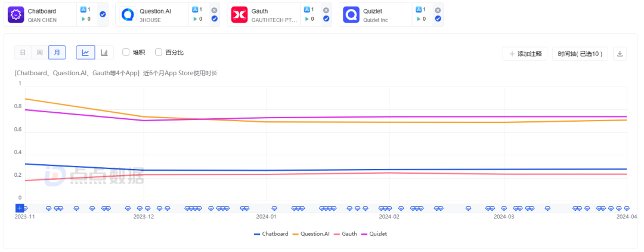Click the blue plus timeline button
The width and height of the screenshot is (644, 252).
(x=19, y=208)
